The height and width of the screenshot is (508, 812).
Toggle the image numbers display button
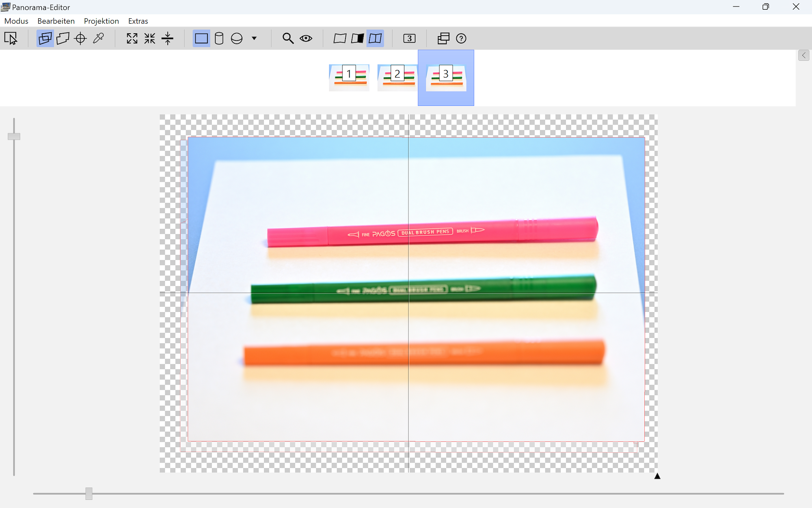(409, 39)
